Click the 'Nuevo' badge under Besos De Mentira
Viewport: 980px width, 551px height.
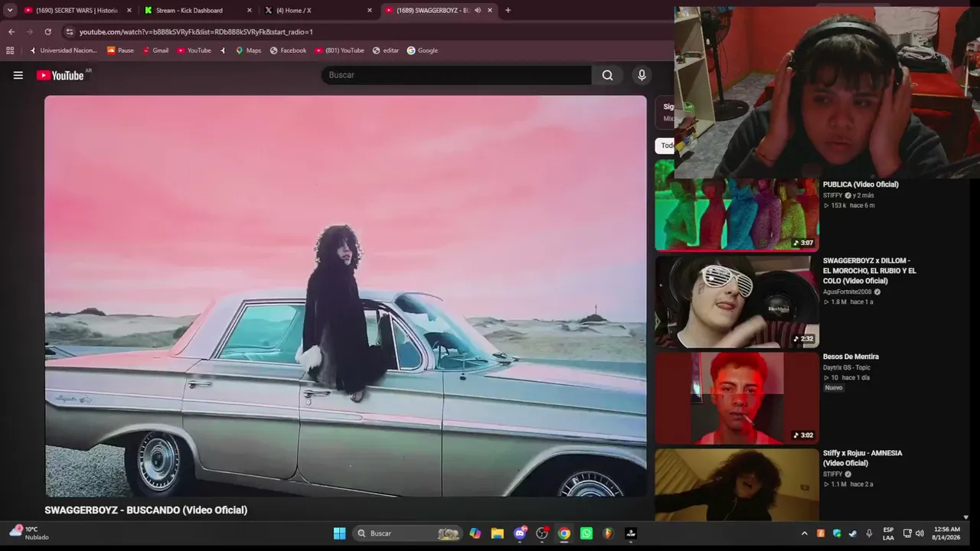coord(834,388)
